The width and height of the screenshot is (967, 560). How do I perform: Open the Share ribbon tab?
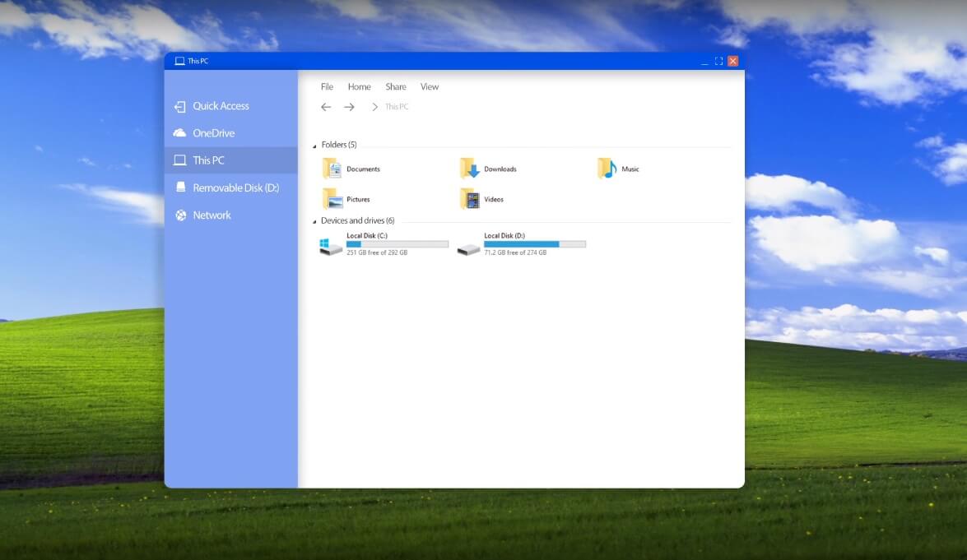coord(395,86)
